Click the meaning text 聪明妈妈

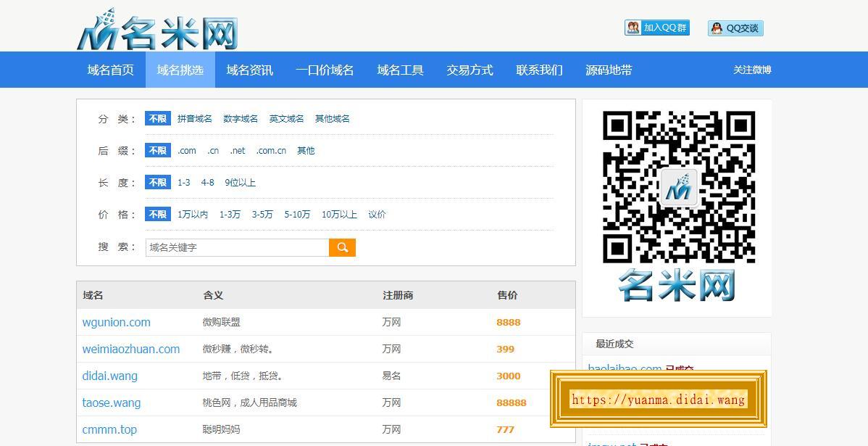pyautogui.click(x=222, y=429)
